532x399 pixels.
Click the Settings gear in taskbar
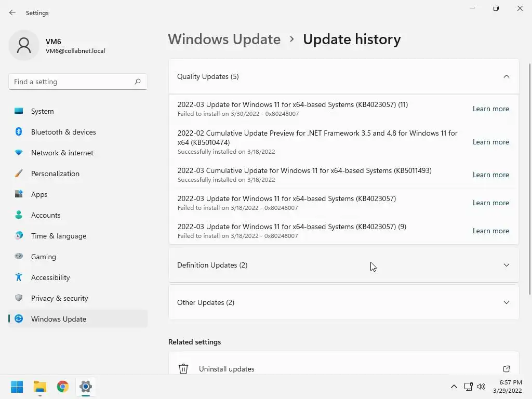coord(86,387)
